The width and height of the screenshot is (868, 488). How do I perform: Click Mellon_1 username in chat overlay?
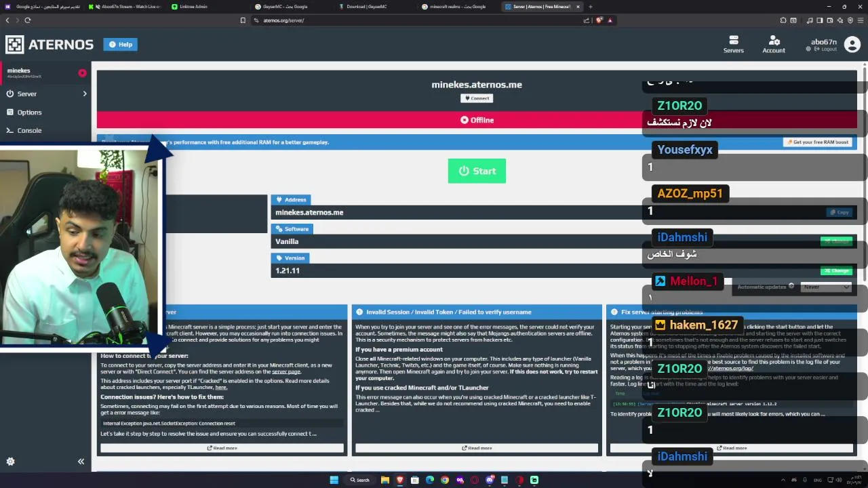[x=694, y=281]
